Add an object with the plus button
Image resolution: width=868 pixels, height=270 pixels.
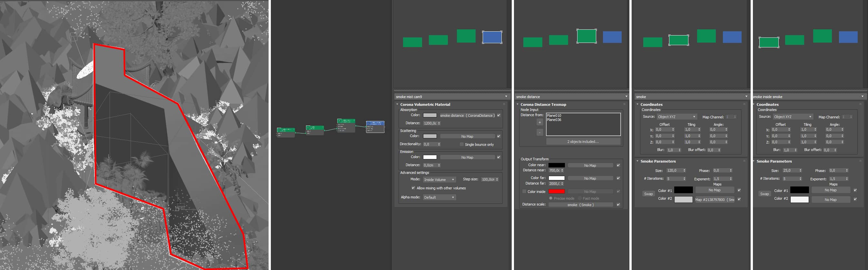pos(539,122)
